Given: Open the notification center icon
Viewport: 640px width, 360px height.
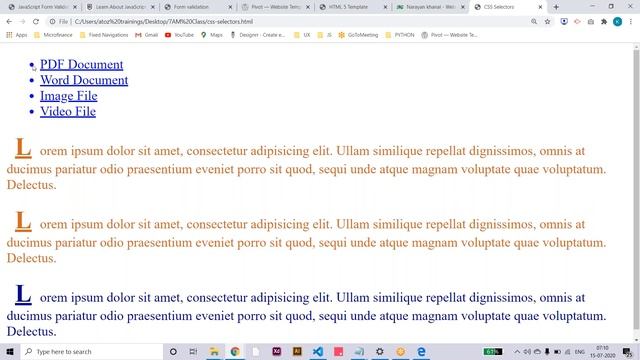Looking at the screenshot, I should (627, 351).
